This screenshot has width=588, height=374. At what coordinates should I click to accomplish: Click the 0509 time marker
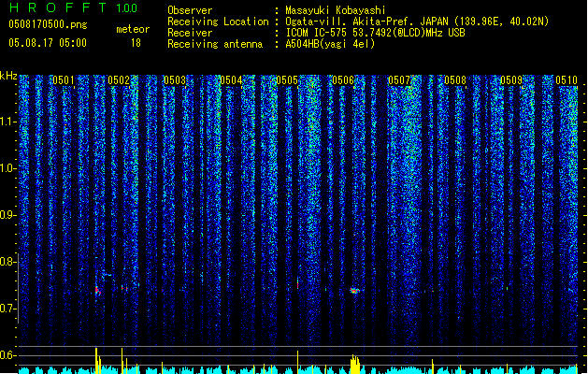[511, 80]
